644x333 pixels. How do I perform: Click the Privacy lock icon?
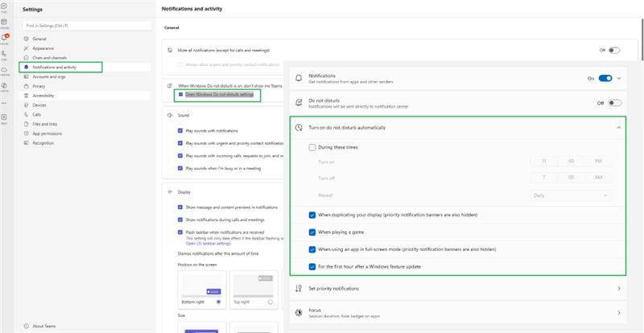pyautogui.click(x=27, y=86)
